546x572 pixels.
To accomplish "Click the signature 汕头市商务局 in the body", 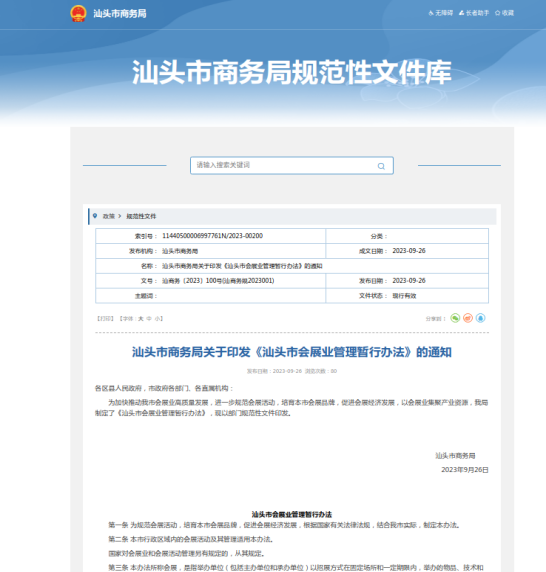I will [x=455, y=455].
